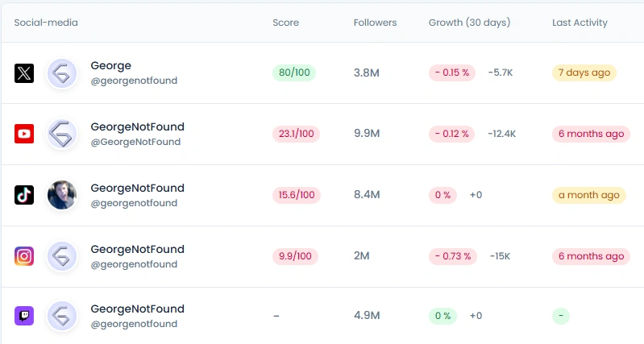Click the 7 days ago activity badge
This screenshot has height=344, width=644.
(584, 73)
